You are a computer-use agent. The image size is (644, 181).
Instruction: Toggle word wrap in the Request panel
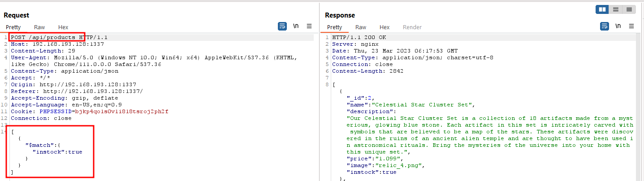click(282, 26)
